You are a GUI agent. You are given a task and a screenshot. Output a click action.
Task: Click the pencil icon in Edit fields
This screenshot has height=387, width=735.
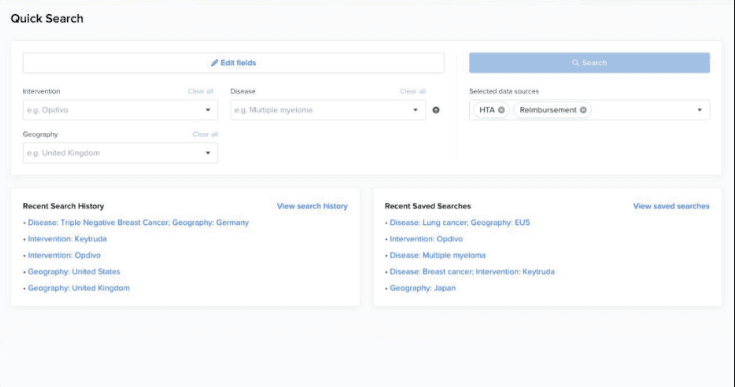214,63
